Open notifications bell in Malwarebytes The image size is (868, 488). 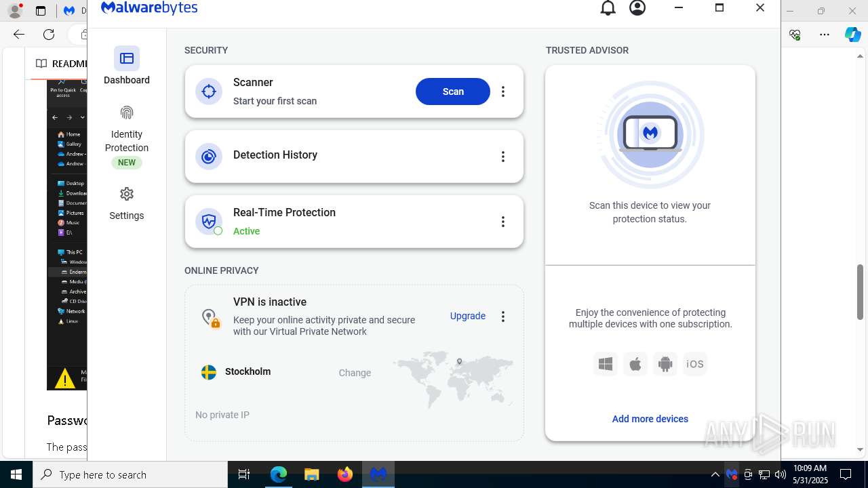608,8
